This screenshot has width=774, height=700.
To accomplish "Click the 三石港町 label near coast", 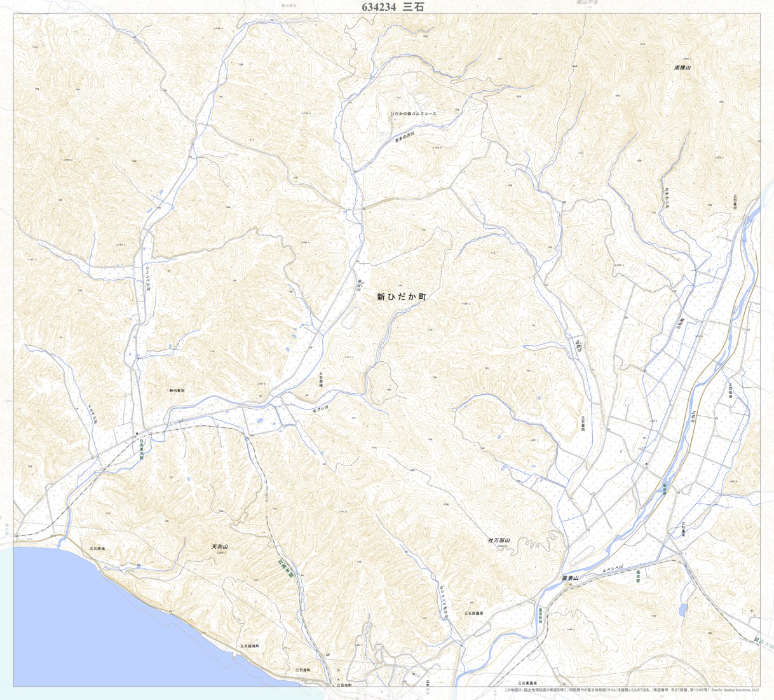I will (x=302, y=669).
